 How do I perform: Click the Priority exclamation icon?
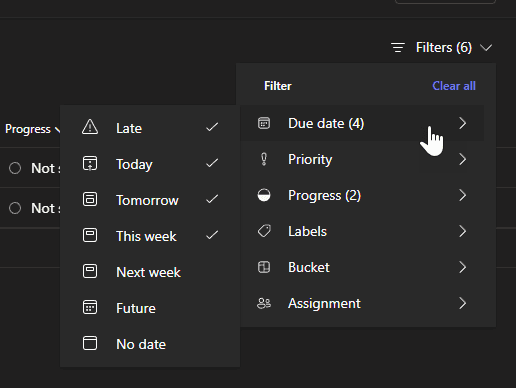[x=264, y=159]
